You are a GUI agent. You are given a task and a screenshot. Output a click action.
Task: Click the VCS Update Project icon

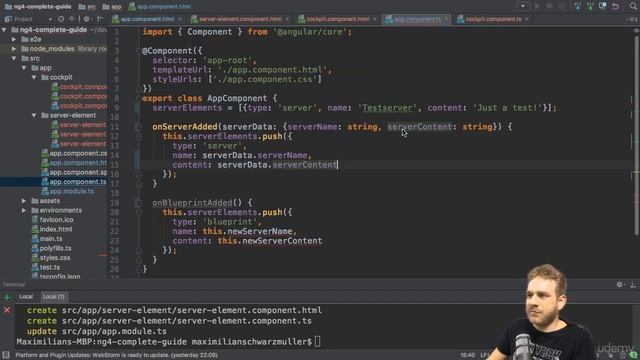coord(577,6)
